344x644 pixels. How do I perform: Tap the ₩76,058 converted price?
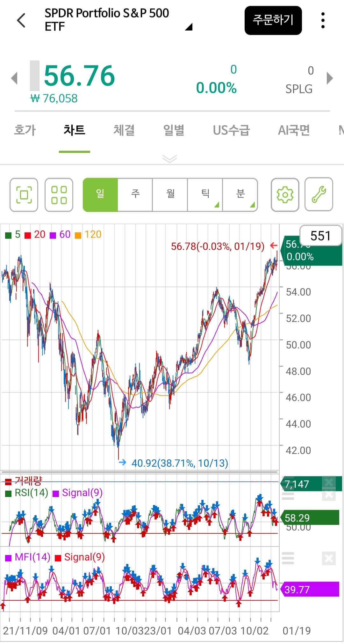(54, 98)
